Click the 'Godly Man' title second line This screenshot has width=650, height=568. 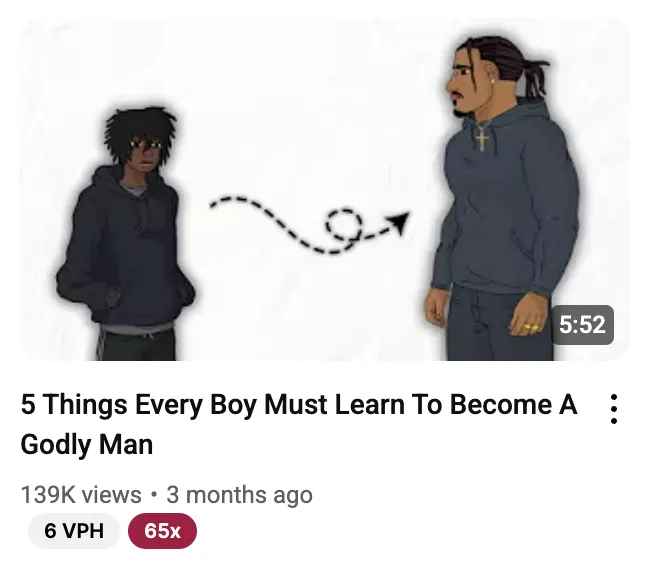point(87,444)
